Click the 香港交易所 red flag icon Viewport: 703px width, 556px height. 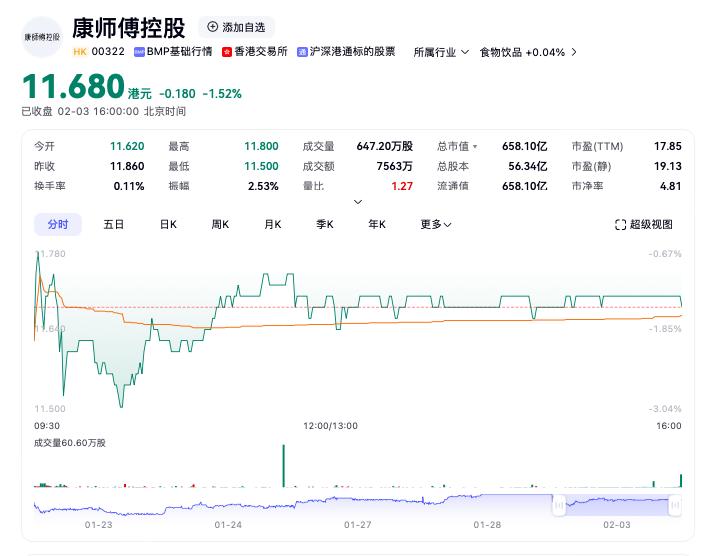coord(227,52)
